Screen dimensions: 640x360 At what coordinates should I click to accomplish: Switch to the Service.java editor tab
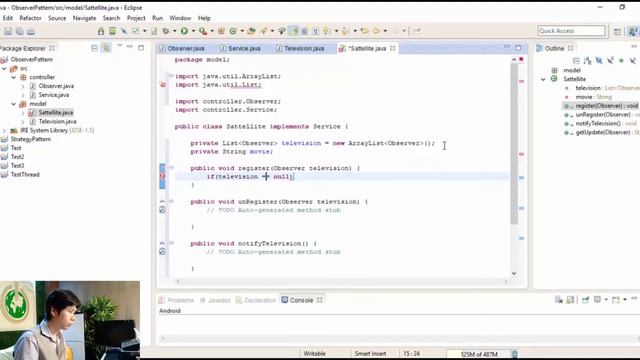241,48
